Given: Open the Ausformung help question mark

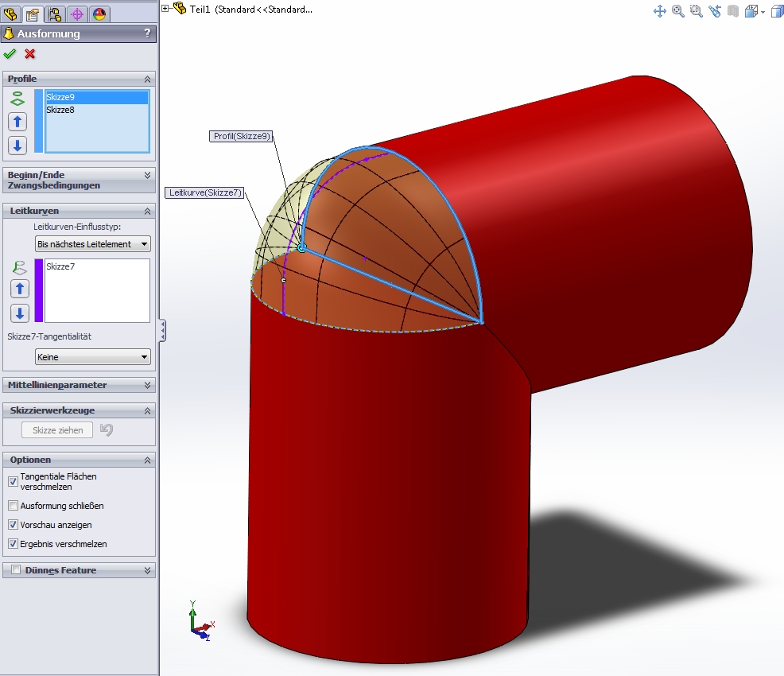Looking at the screenshot, I should point(147,33).
